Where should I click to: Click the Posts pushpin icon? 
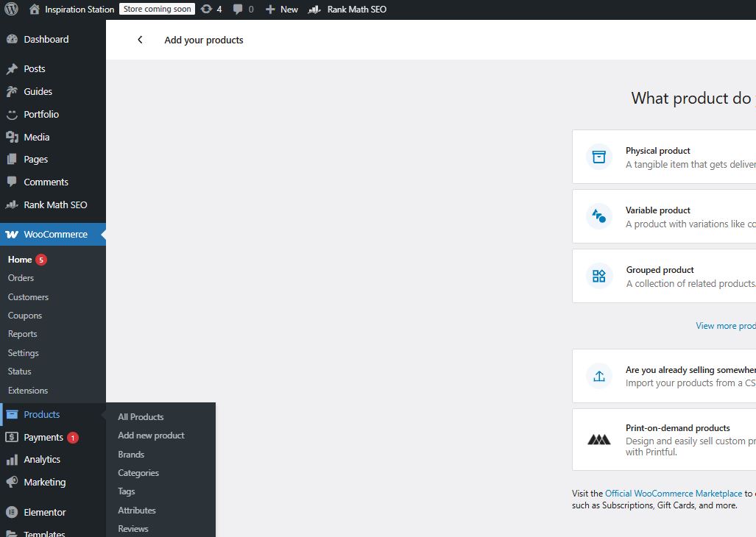point(12,69)
